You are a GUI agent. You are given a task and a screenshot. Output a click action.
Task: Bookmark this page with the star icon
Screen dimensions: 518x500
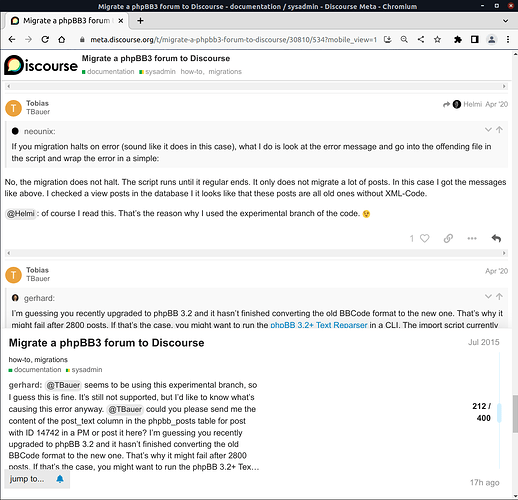pyautogui.click(x=437, y=40)
